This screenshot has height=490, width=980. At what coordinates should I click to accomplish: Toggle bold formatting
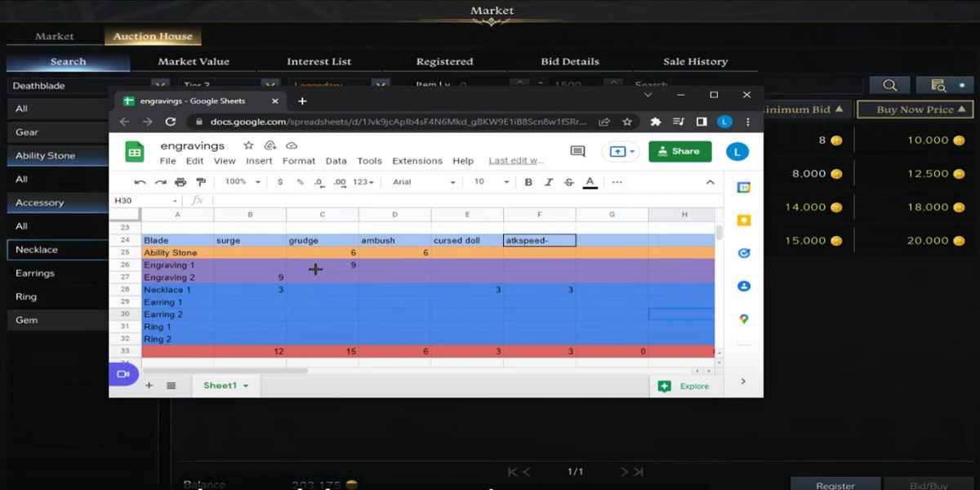click(x=528, y=182)
